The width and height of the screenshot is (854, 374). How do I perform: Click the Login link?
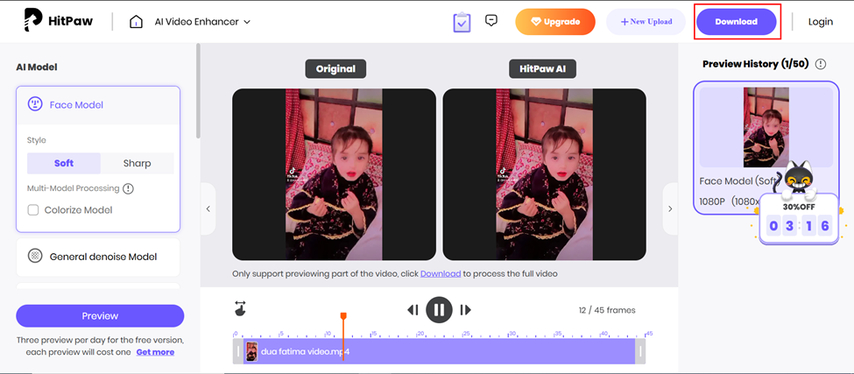pyautogui.click(x=820, y=22)
